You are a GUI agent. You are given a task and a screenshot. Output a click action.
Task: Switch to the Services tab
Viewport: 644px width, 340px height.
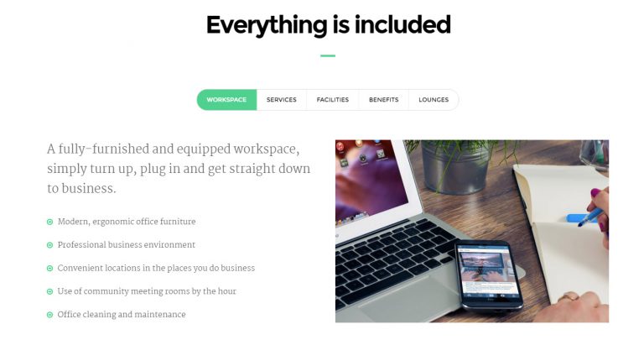click(x=282, y=100)
